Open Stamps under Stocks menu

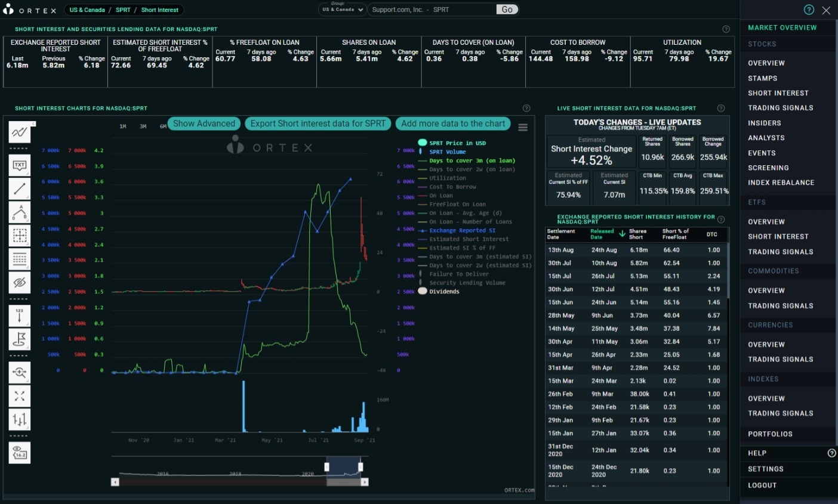pos(763,78)
